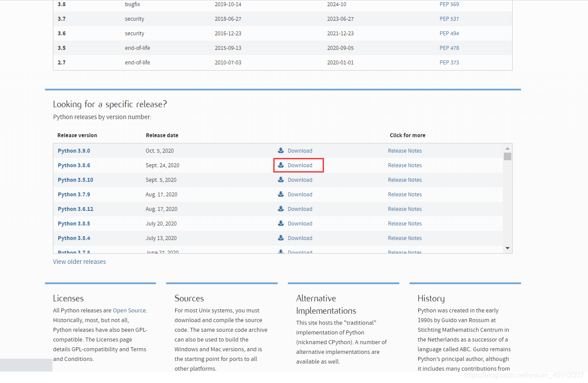
Task: Click the Release version column header
Action: [x=77, y=135]
